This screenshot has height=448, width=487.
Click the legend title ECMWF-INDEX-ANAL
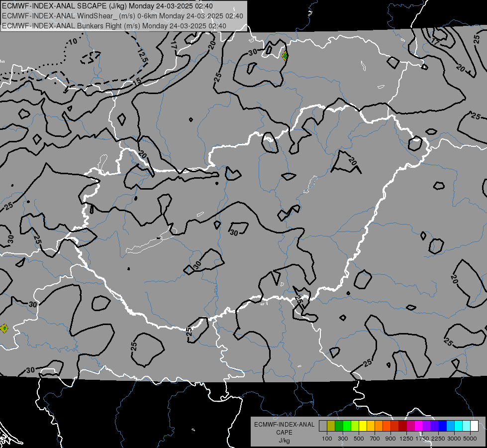[x=285, y=425]
